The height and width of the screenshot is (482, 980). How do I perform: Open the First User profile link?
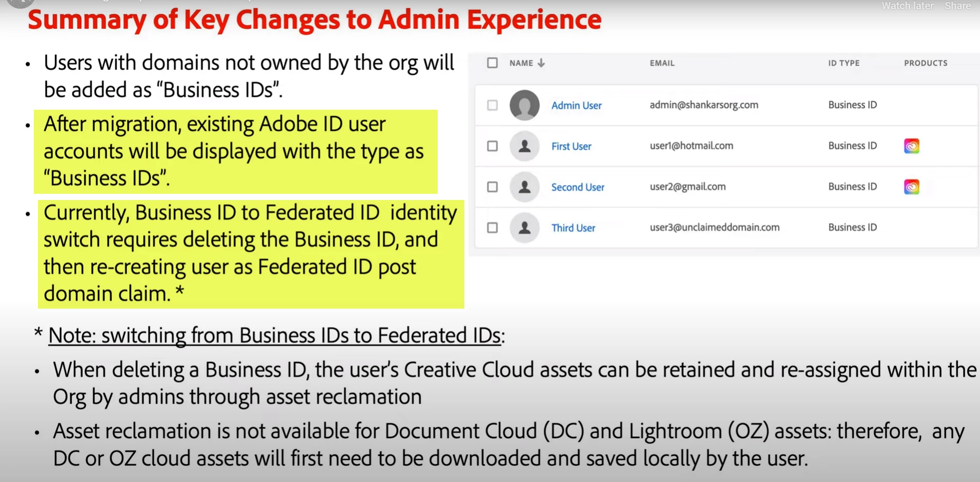[571, 146]
